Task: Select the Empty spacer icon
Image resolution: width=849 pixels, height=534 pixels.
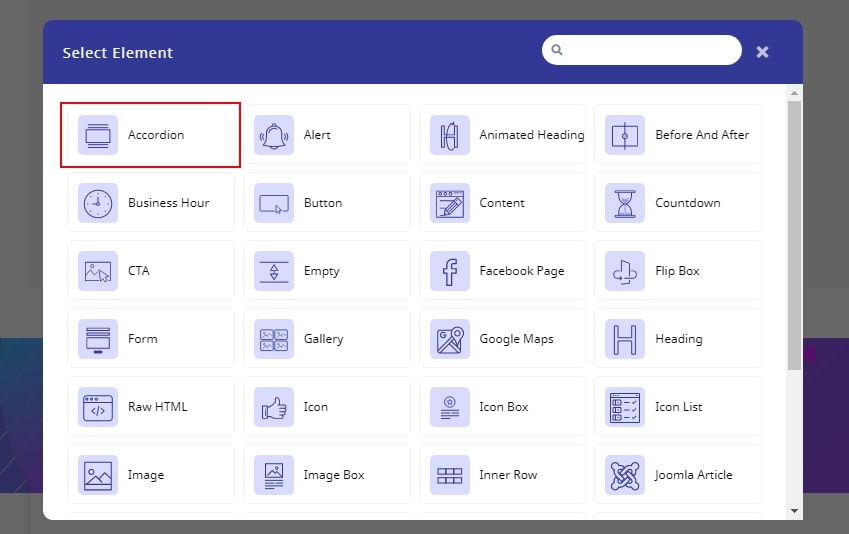Action: coord(274,271)
